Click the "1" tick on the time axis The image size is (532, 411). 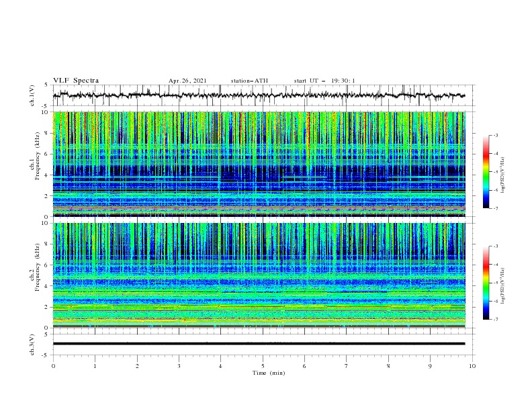(95, 366)
